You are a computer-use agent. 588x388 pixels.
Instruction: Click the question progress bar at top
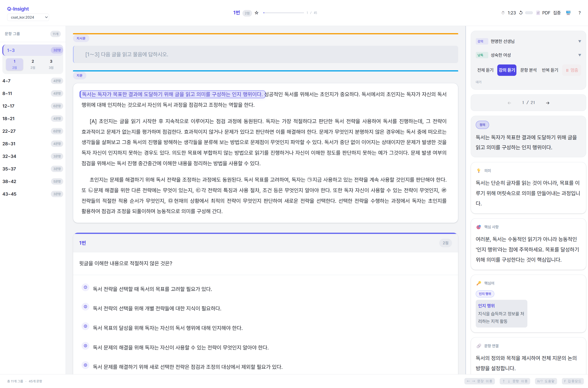(284, 13)
